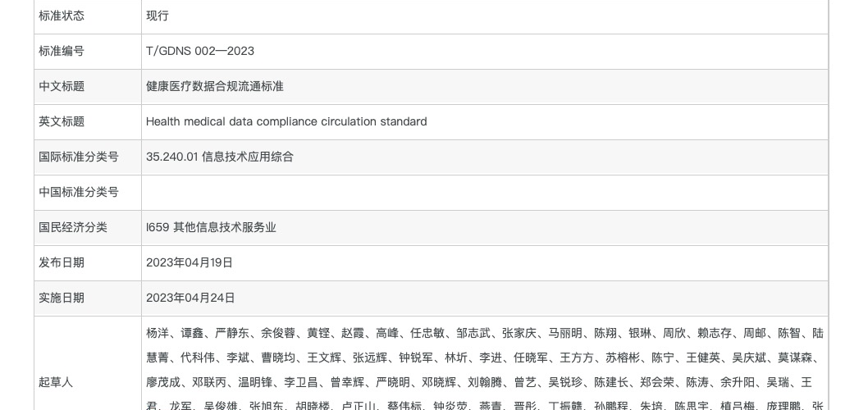
Task: Click the 国际标准分类号 label
Action: [79, 157]
